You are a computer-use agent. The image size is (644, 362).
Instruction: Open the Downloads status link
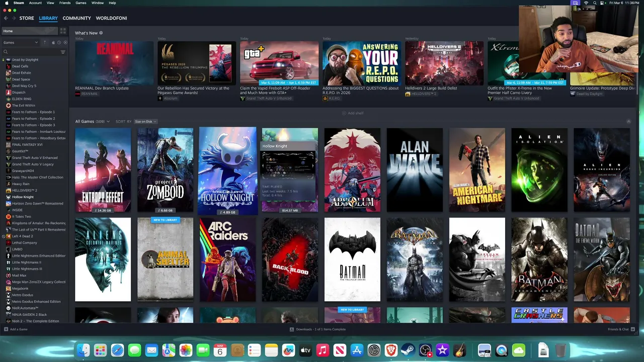317,329
